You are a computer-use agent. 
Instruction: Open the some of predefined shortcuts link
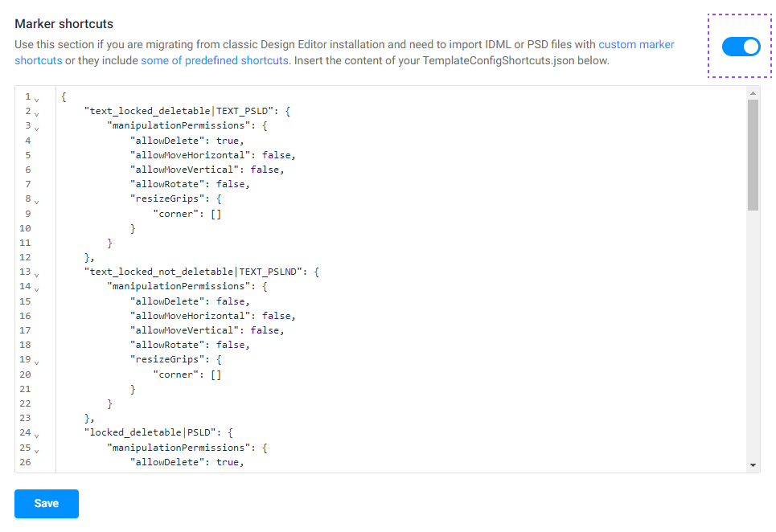pos(214,61)
